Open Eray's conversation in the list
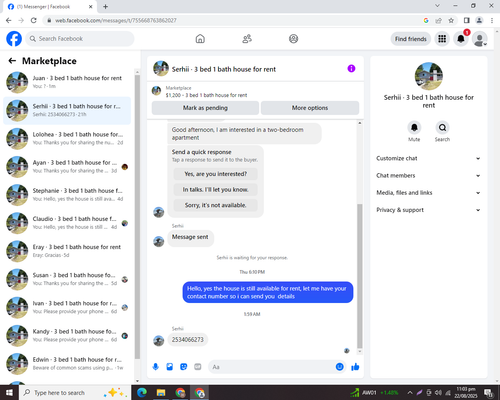 coord(67,251)
